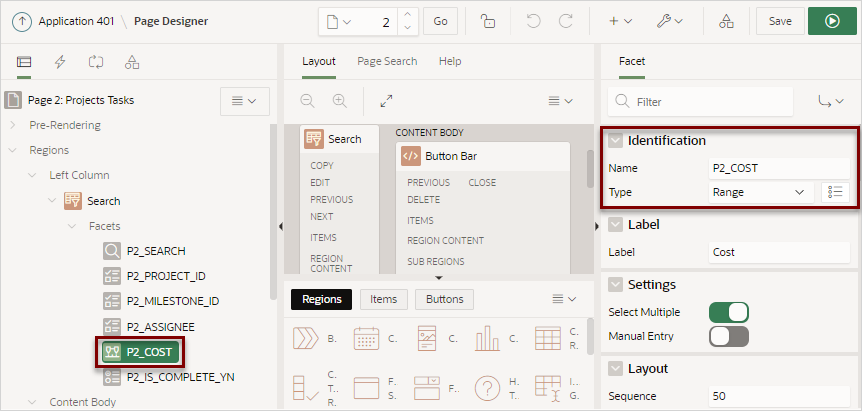Select the Page Shared Components tab icon
This screenshot has height=411, width=862.
click(x=132, y=62)
